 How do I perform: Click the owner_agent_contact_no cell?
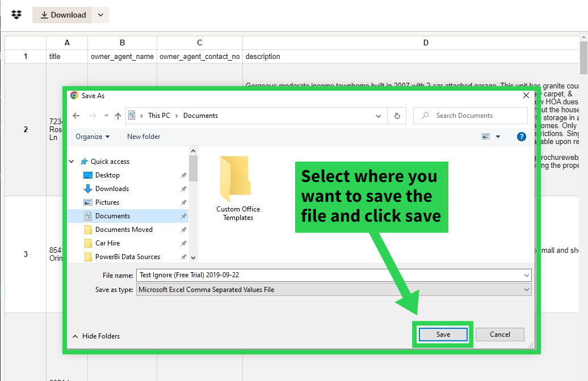(x=200, y=57)
